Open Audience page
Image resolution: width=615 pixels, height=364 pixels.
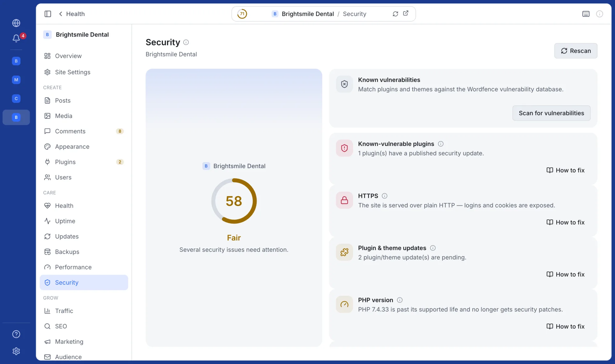84,357
